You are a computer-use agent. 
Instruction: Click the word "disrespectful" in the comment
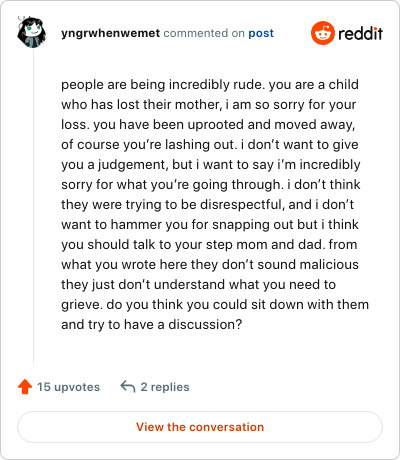(242, 205)
